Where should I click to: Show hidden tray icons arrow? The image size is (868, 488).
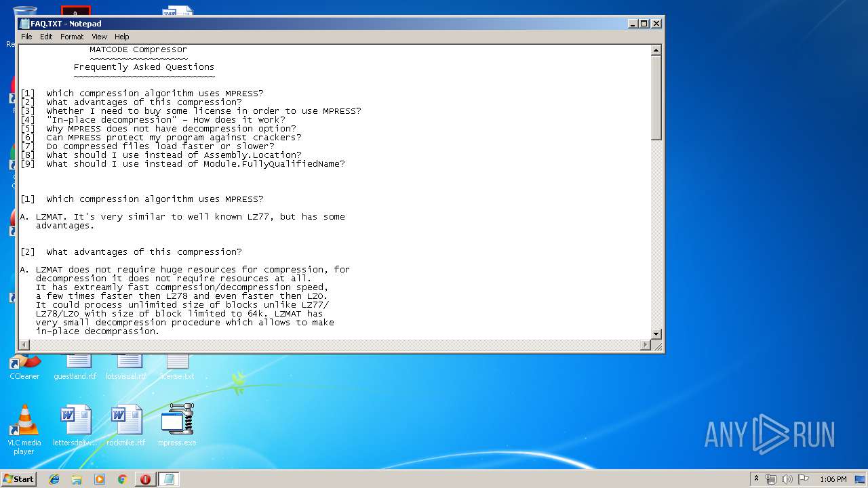[x=756, y=479]
